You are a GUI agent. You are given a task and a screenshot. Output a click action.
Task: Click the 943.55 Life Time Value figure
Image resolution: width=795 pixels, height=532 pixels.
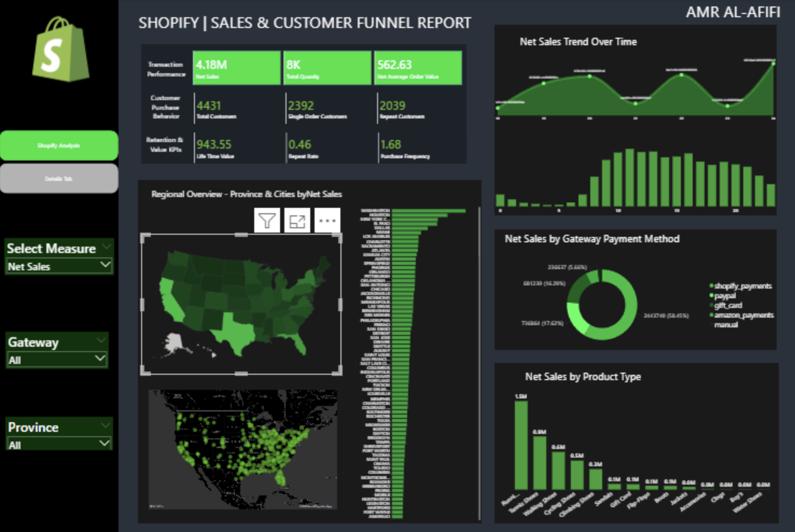pos(214,144)
